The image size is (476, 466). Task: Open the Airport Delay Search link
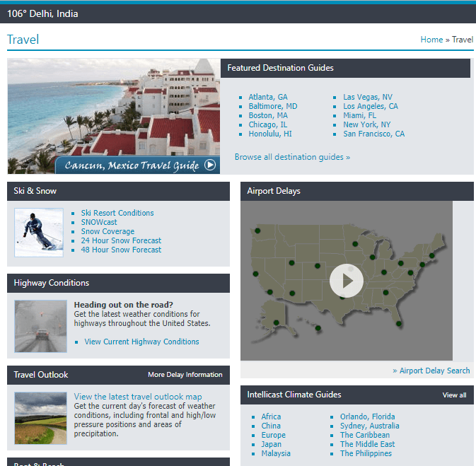(x=434, y=371)
